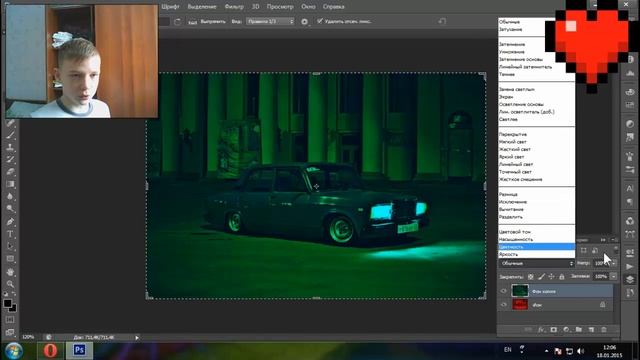
Task: Select the Eraser tool
Action: pos(10,171)
